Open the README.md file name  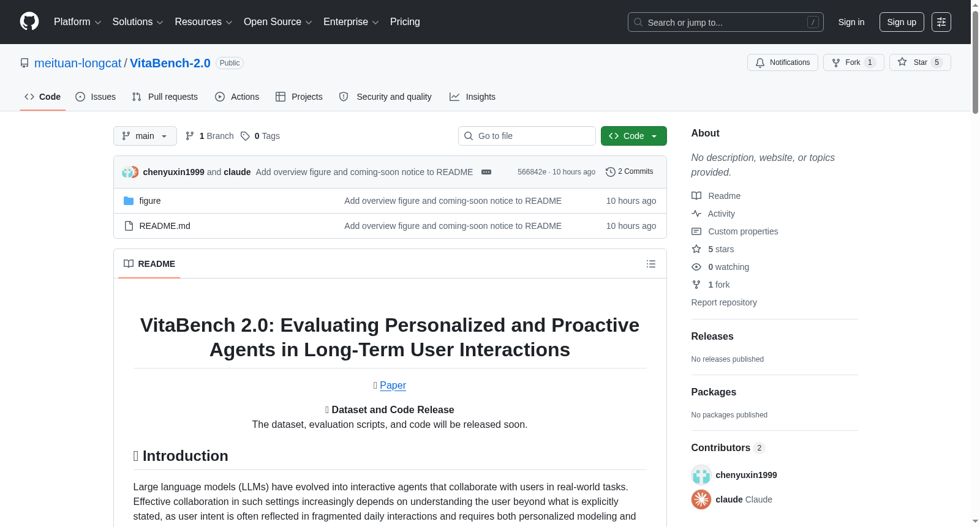[x=165, y=226]
